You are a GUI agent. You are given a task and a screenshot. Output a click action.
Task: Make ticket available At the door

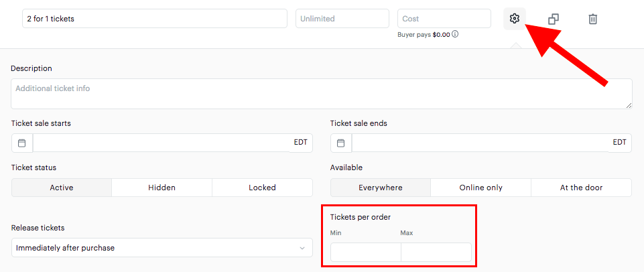pyautogui.click(x=581, y=188)
